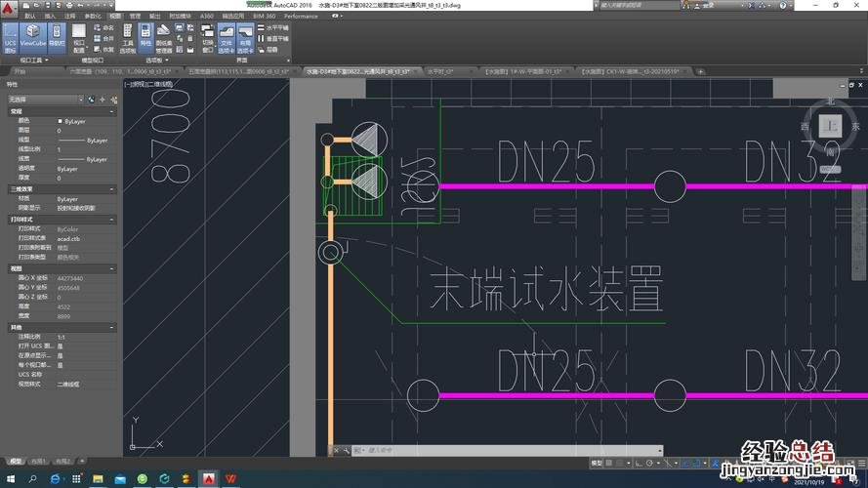Click the Layout Tabs ribbon button
The width and height of the screenshot is (868, 488).
(244, 37)
